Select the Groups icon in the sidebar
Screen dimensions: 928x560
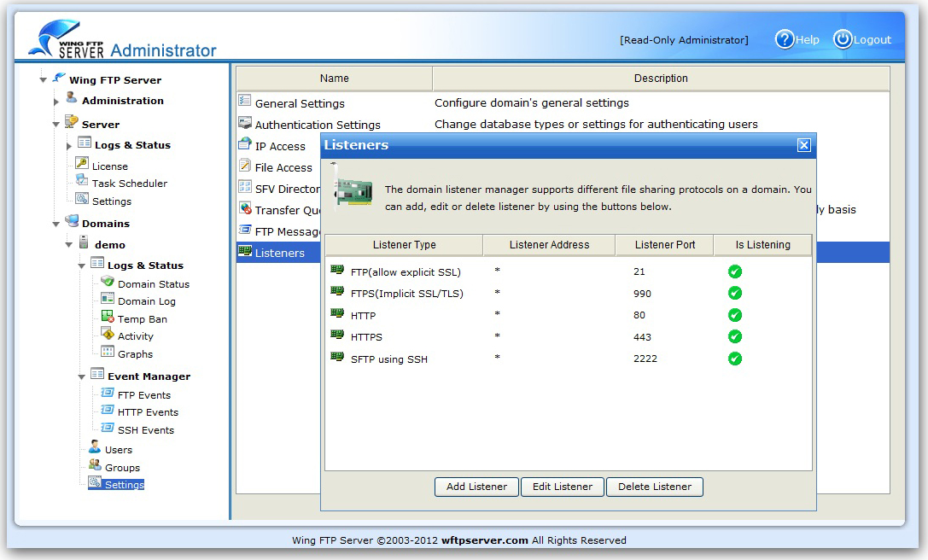[96, 467]
